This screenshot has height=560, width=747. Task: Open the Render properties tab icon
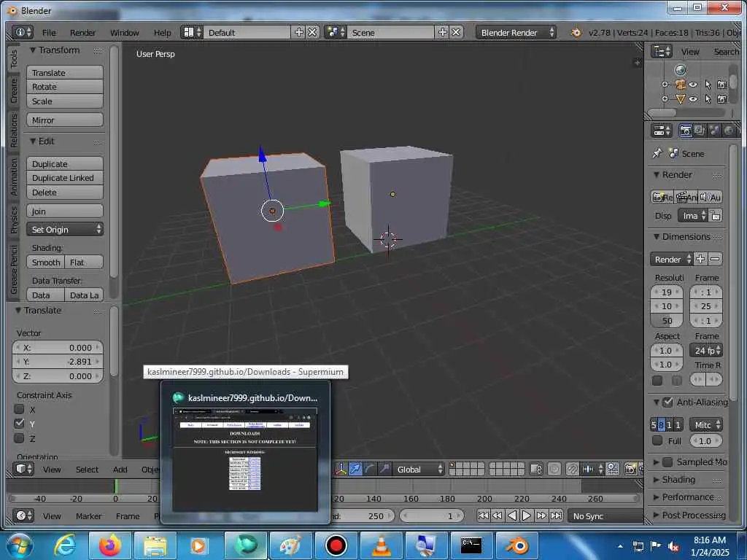686,131
